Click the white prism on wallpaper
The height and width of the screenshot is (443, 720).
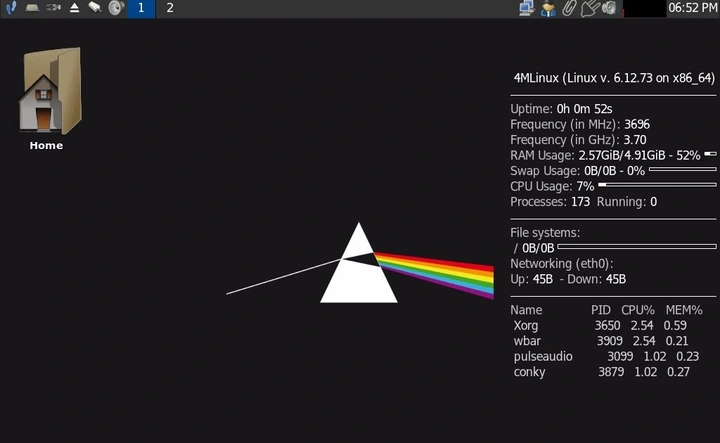358,272
